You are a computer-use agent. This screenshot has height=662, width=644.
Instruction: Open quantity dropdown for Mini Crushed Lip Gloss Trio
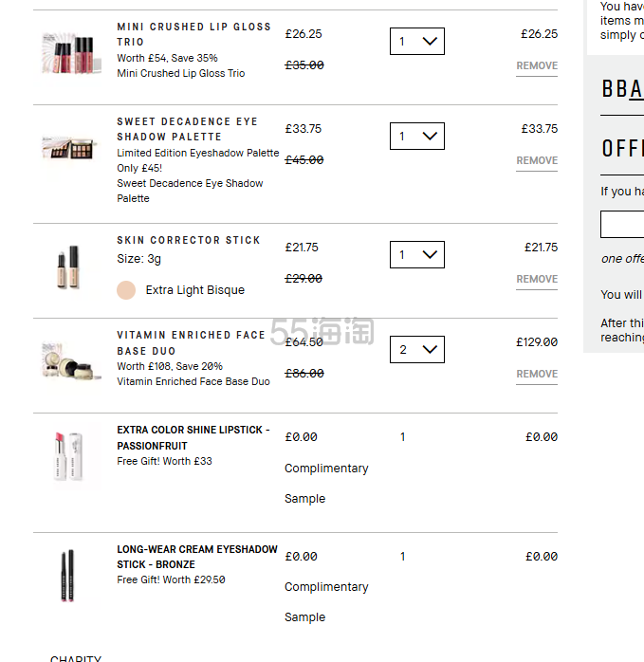(x=416, y=42)
